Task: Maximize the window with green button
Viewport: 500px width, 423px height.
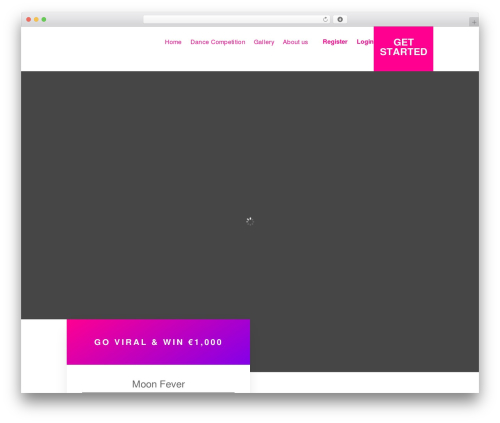Action: (44, 19)
